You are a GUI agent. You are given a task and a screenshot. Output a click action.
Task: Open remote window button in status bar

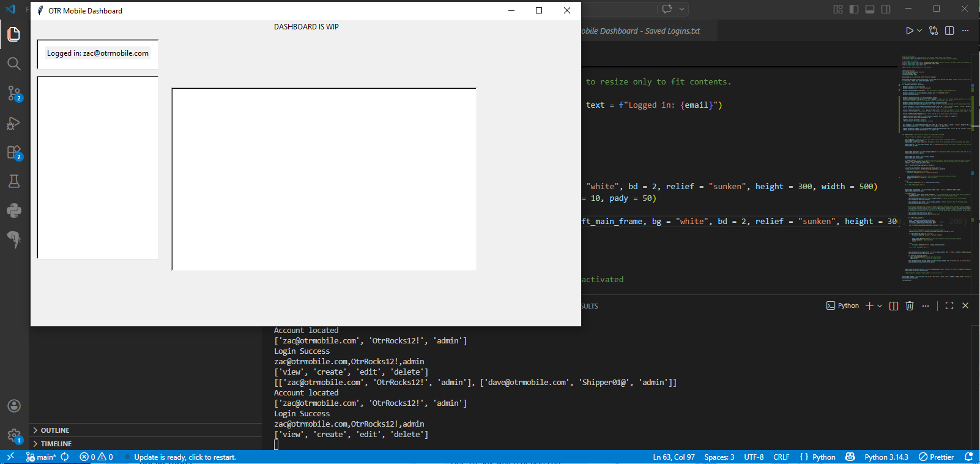pos(10,457)
